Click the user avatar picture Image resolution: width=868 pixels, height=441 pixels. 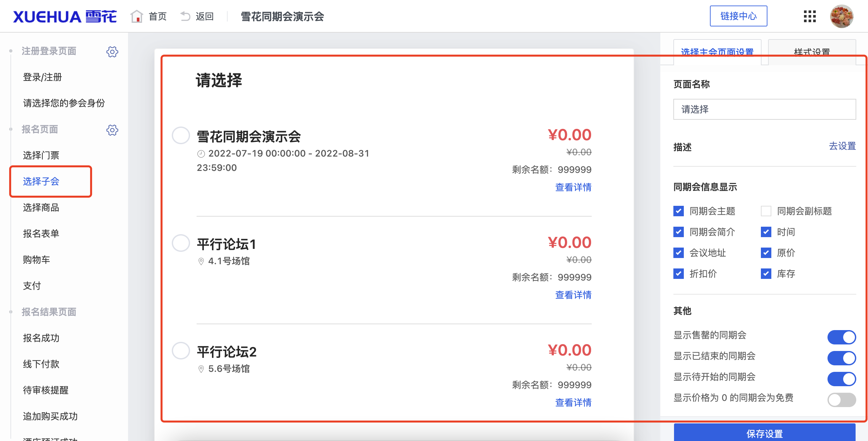(x=841, y=16)
